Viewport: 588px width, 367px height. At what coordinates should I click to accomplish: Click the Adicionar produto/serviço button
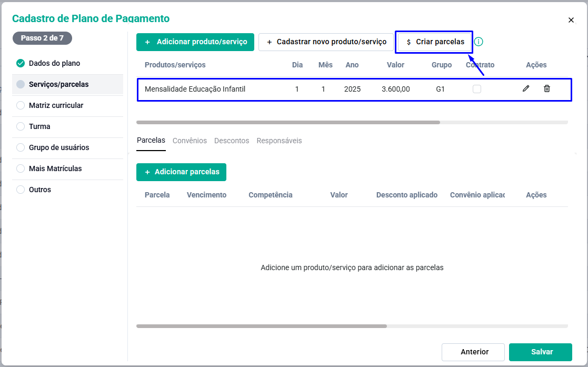[195, 42]
